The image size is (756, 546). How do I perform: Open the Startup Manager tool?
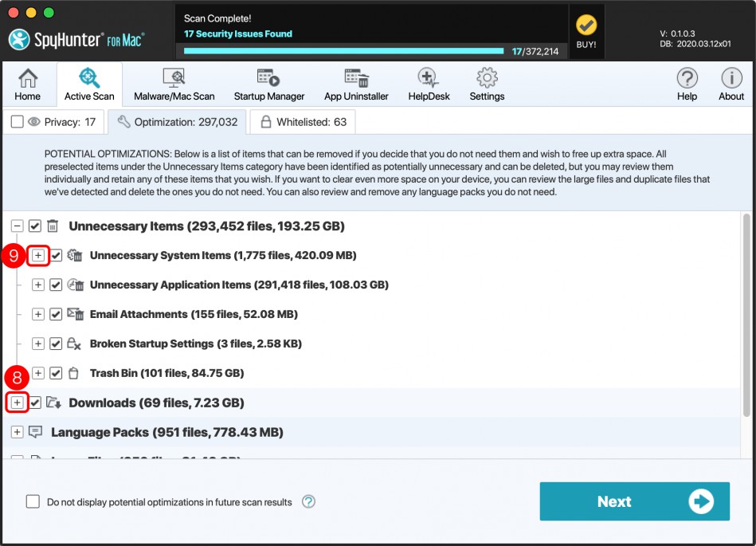pos(268,84)
